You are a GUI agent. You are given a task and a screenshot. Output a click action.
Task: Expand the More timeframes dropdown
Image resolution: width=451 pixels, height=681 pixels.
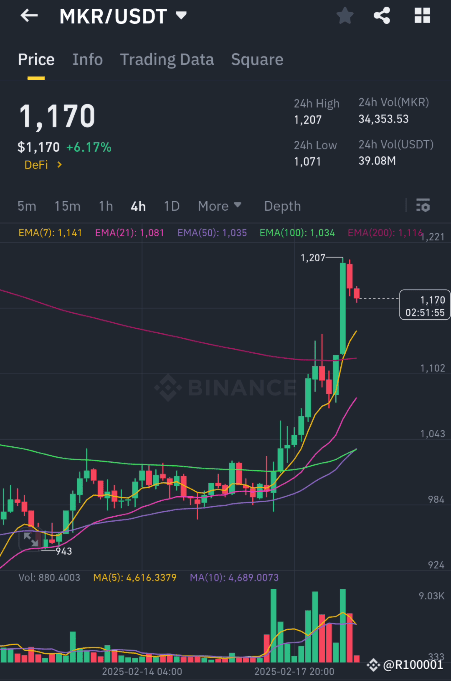(219, 206)
